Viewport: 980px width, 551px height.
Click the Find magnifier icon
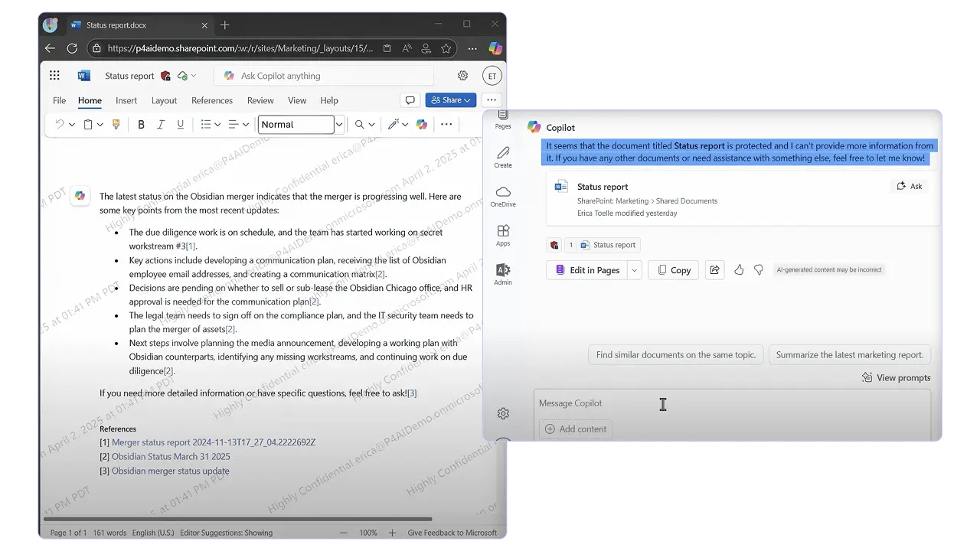pos(359,124)
